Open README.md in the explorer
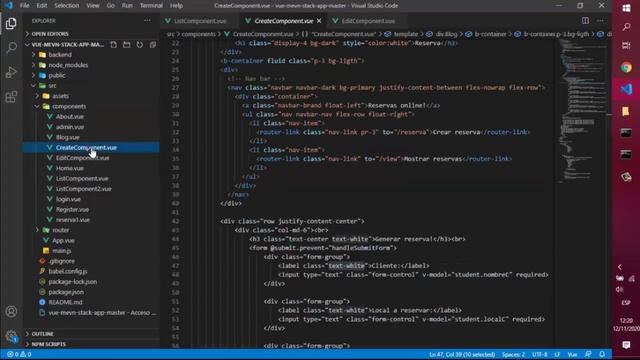 click(x=65, y=302)
